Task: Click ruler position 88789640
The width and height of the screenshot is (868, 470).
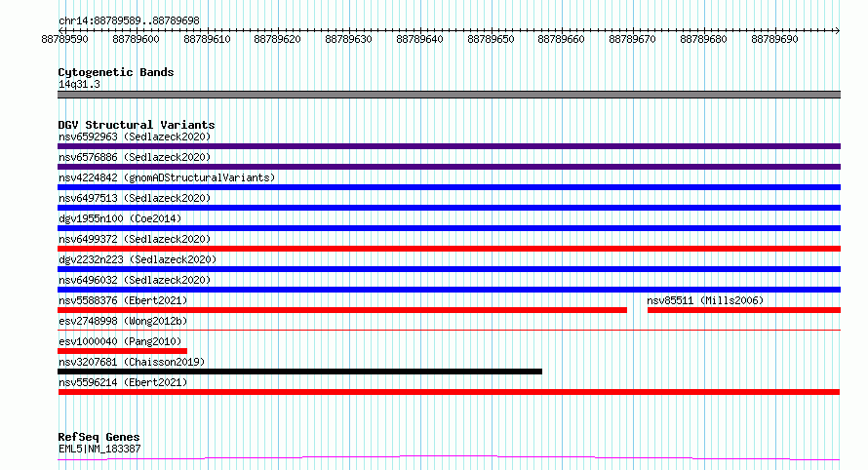Action: pyautogui.click(x=419, y=39)
